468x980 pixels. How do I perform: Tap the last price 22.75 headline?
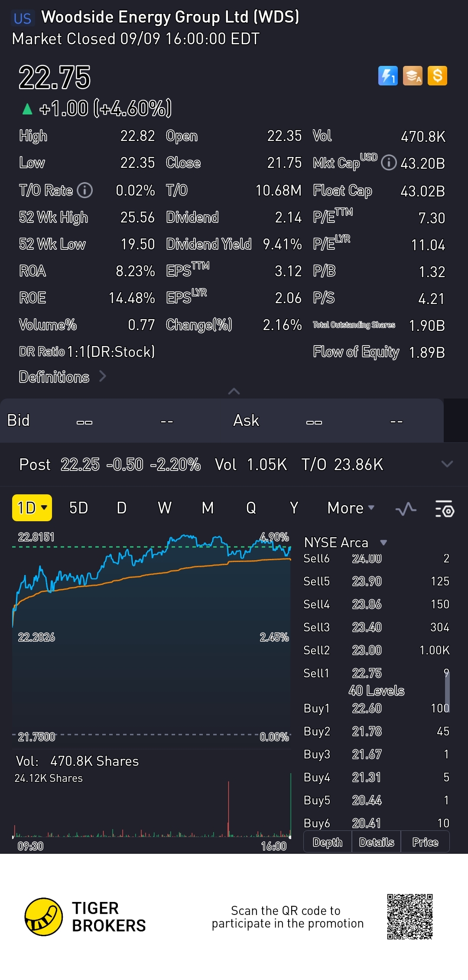[55, 78]
